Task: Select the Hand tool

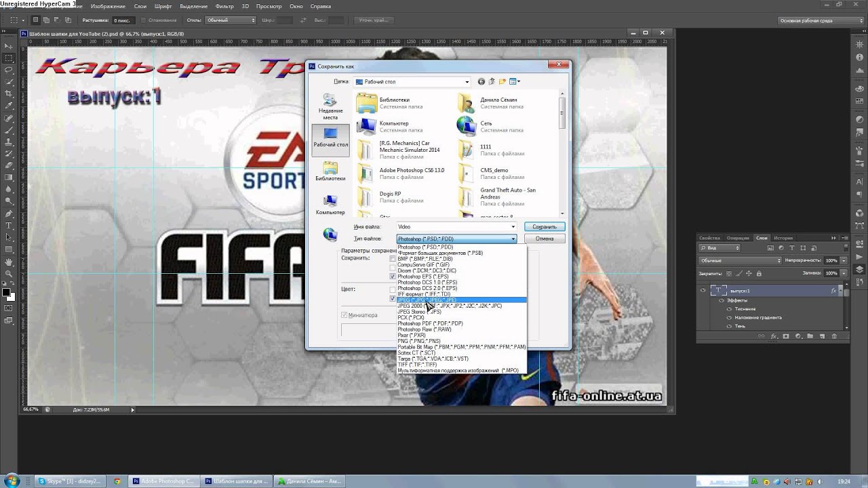Action: click(x=9, y=262)
